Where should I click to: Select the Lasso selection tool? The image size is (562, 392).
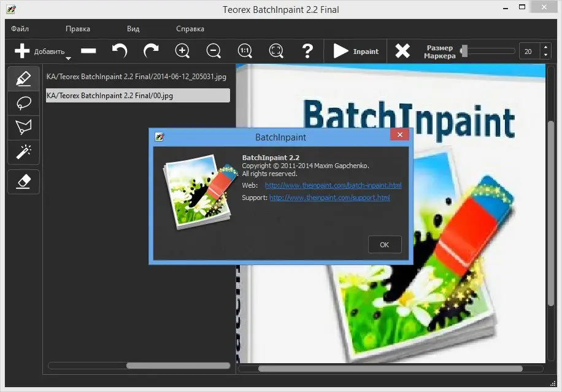[x=23, y=103]
